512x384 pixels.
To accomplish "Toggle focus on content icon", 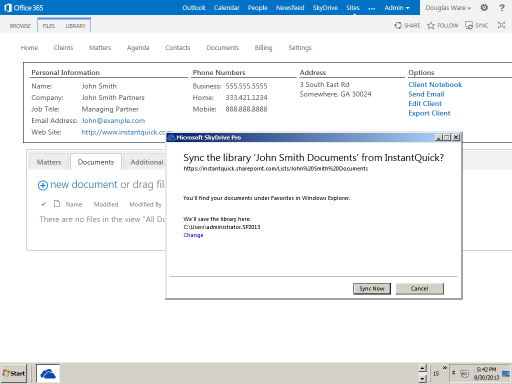I will pos(501,25).
